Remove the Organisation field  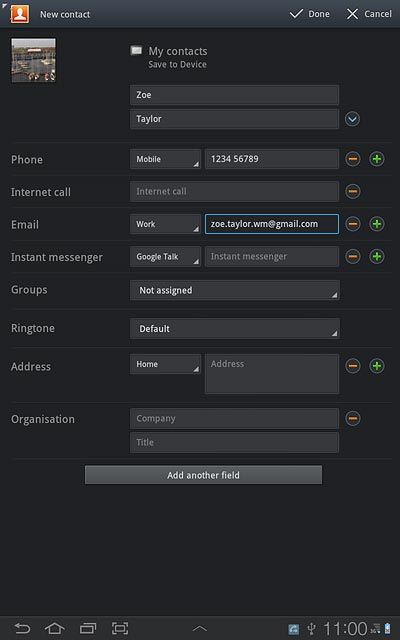click(x=353, y=418)
